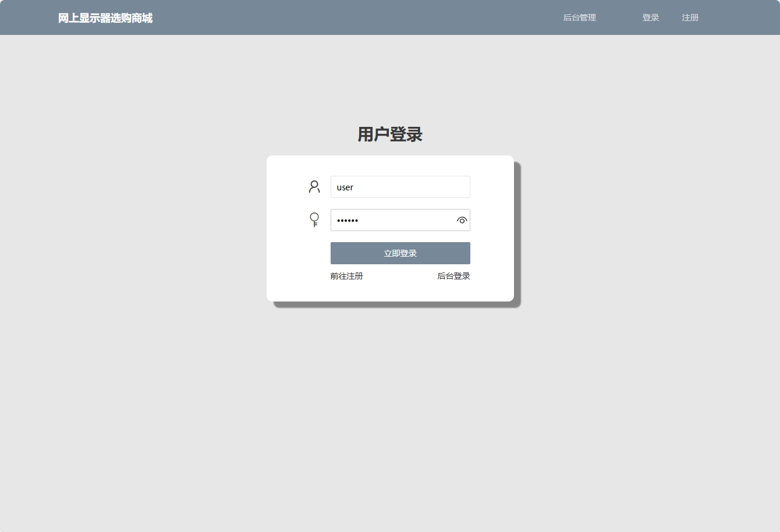Click the key icon beside password field

314,219
